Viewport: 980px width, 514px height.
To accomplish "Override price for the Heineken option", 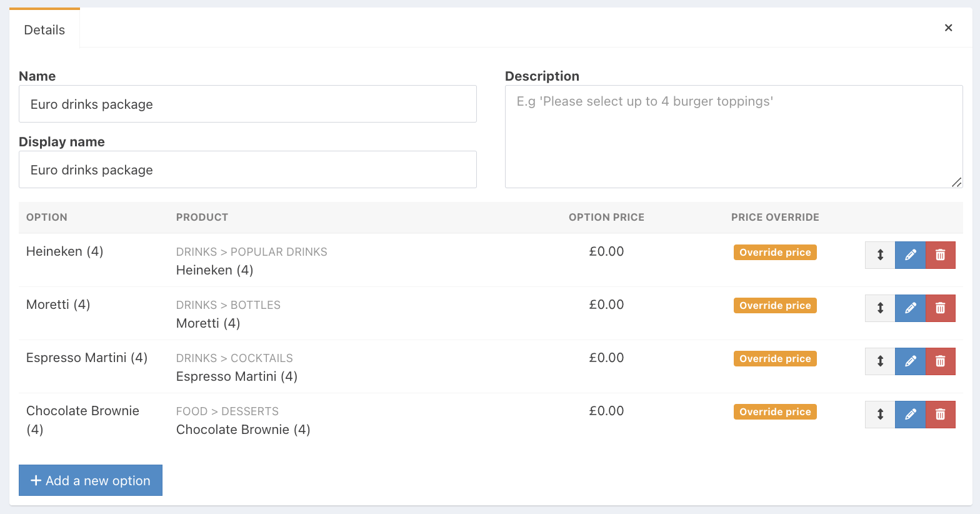I will click(775, 253).
